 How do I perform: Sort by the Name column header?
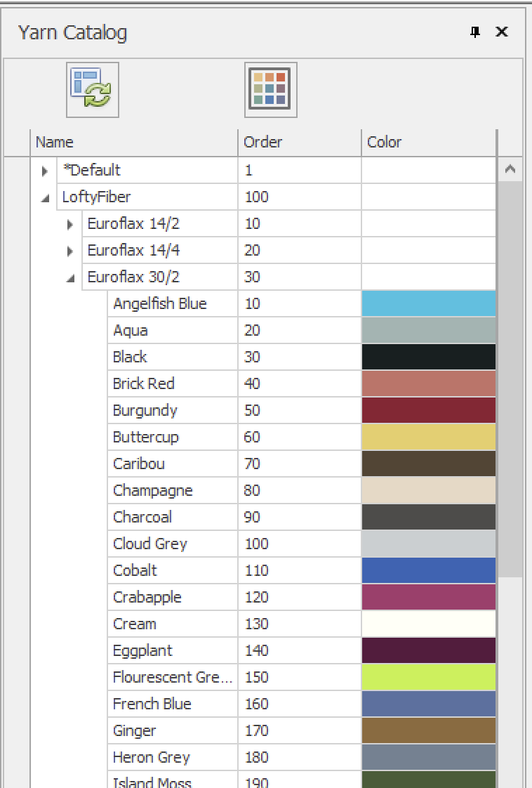coord(133,142)
